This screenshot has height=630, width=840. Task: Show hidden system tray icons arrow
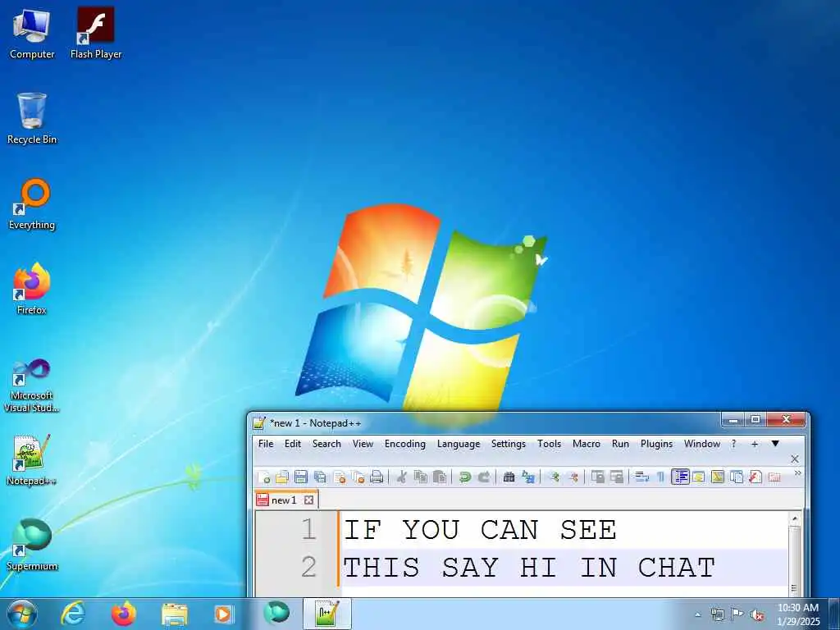coord(697,614)
